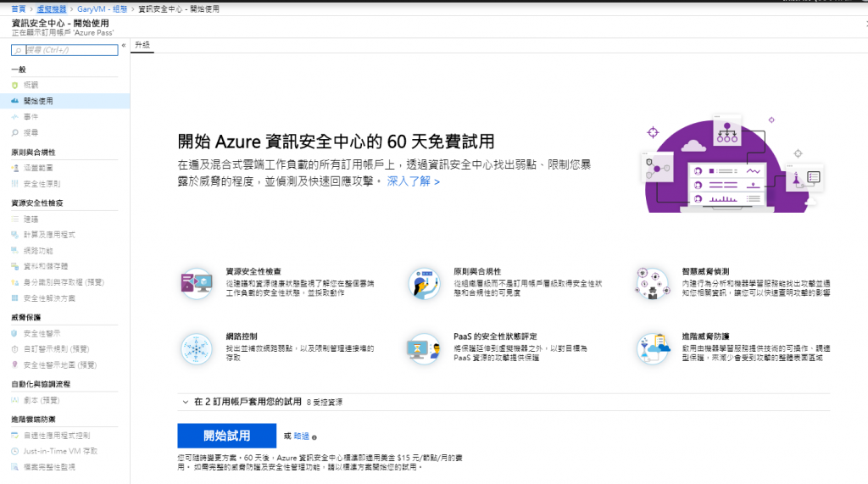Click the PaaS 的安全性狀態評定 card heading

click(495, 337)
